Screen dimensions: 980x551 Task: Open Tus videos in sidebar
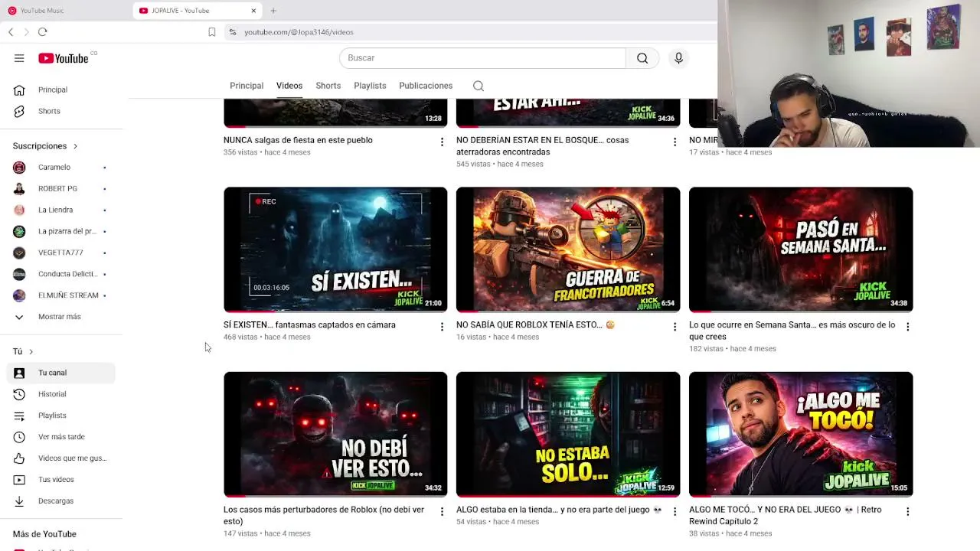coord(61,480)
